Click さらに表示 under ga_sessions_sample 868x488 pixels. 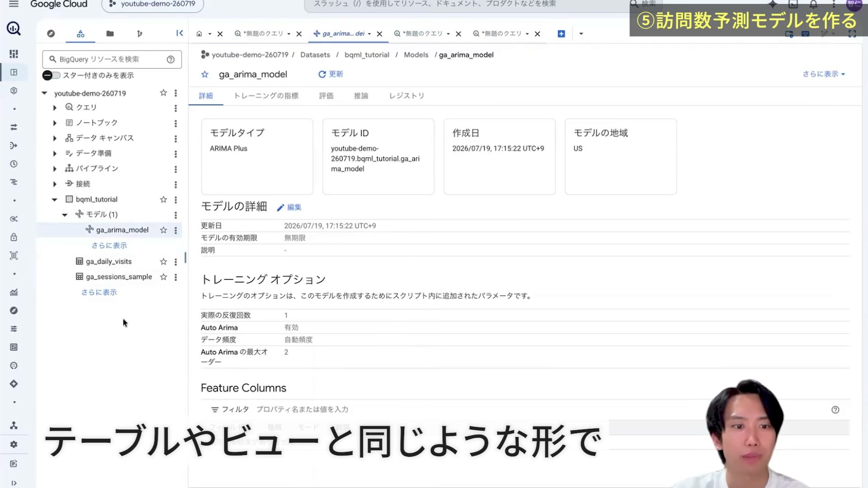[x=99, y=292]
